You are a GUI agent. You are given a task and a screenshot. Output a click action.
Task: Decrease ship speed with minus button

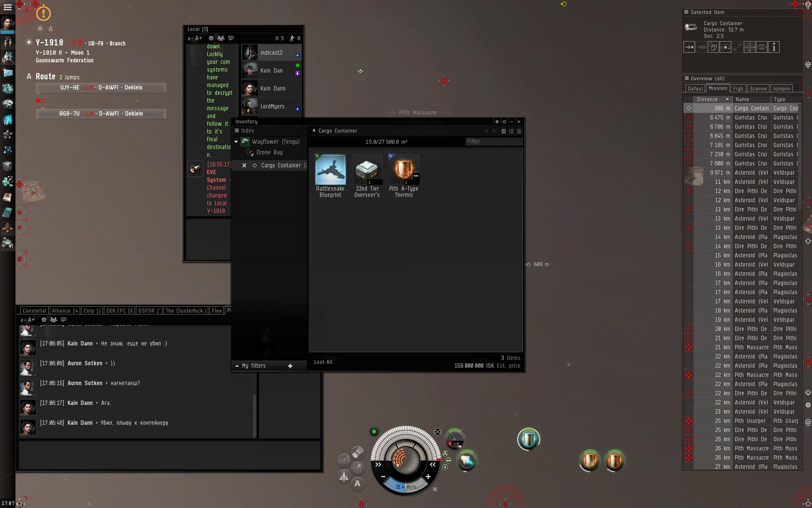pos(383,477)
